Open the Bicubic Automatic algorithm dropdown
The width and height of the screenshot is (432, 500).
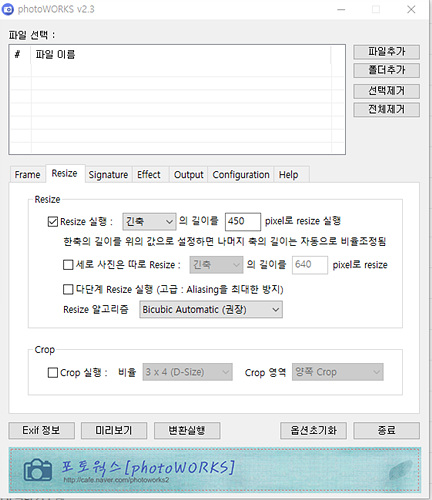[211, 310]
